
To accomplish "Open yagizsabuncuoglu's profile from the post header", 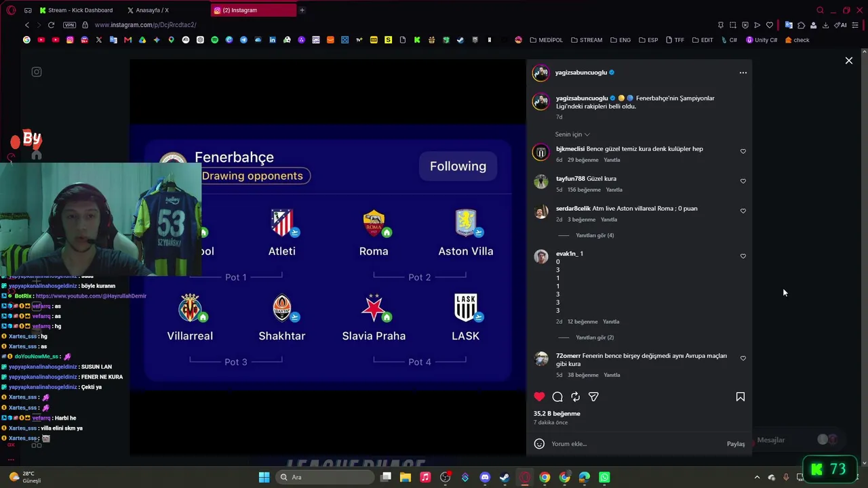I will pos(581,73).
